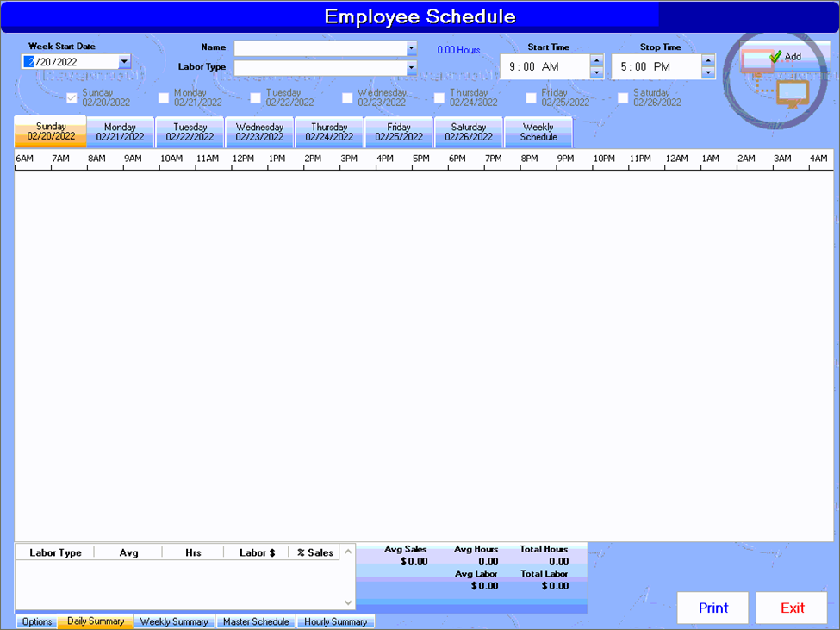Toggle the Sunday 02/20/2022 checkbox

72,97
